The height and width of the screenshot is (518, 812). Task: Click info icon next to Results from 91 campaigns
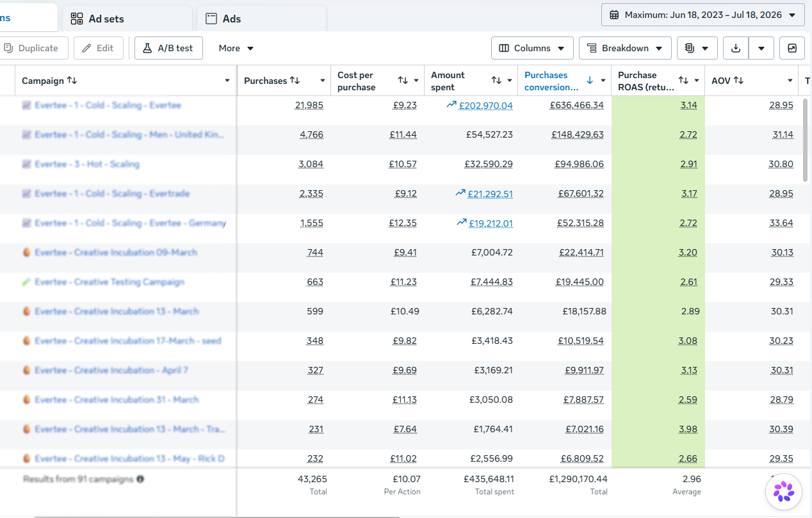[x=140, y=479]
